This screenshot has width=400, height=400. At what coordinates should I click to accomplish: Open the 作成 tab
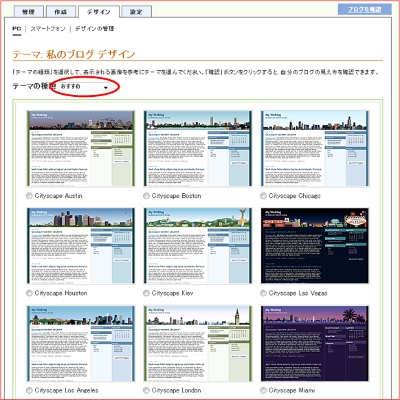(61, 12)
